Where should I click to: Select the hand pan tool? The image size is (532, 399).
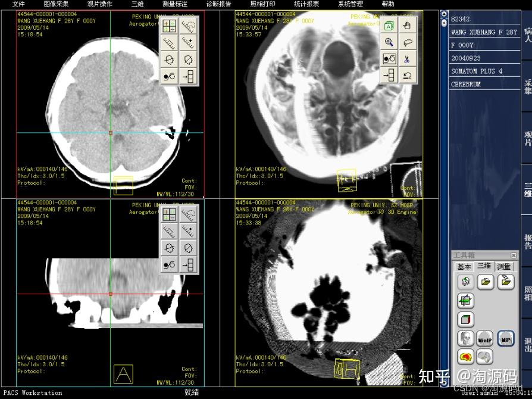[x=408, y=26]
